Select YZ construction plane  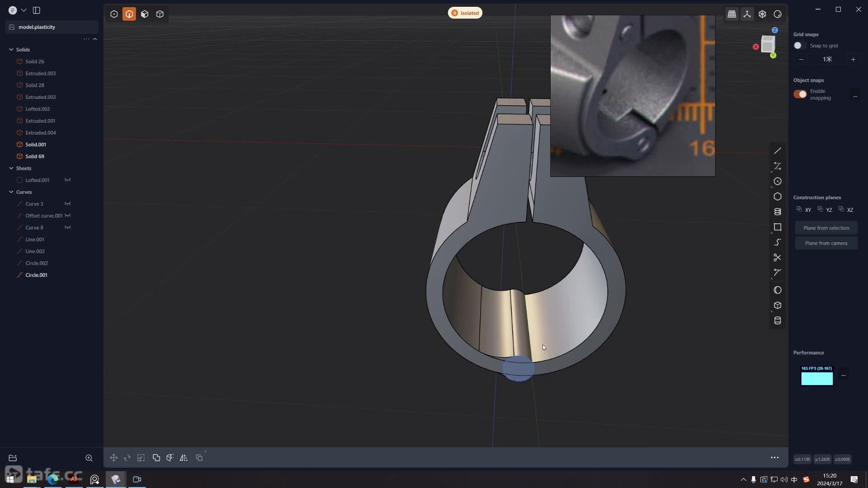825,210
